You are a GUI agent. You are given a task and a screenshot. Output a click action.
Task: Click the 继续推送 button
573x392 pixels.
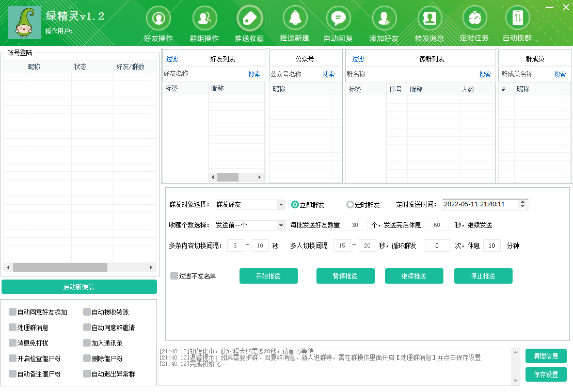coord(414,276)
